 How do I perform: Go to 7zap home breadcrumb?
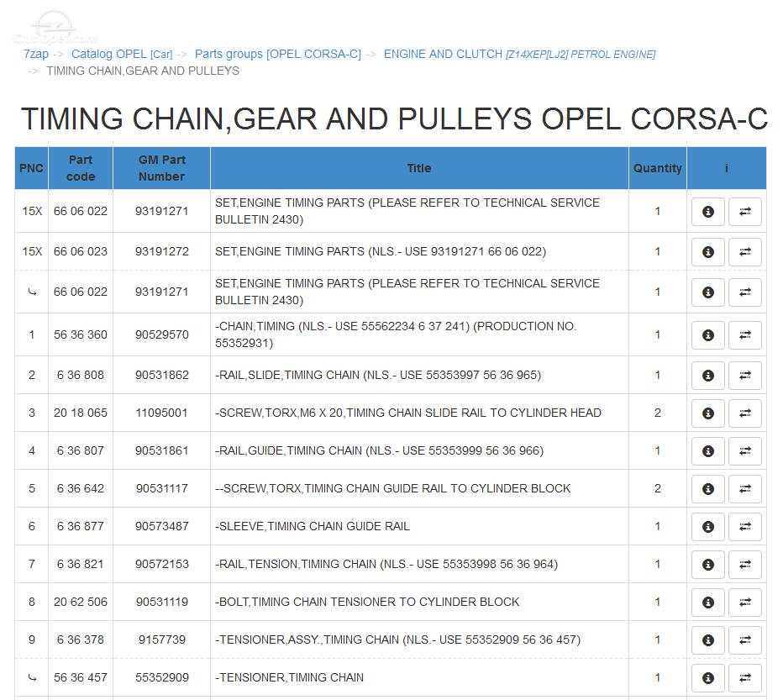36,54
